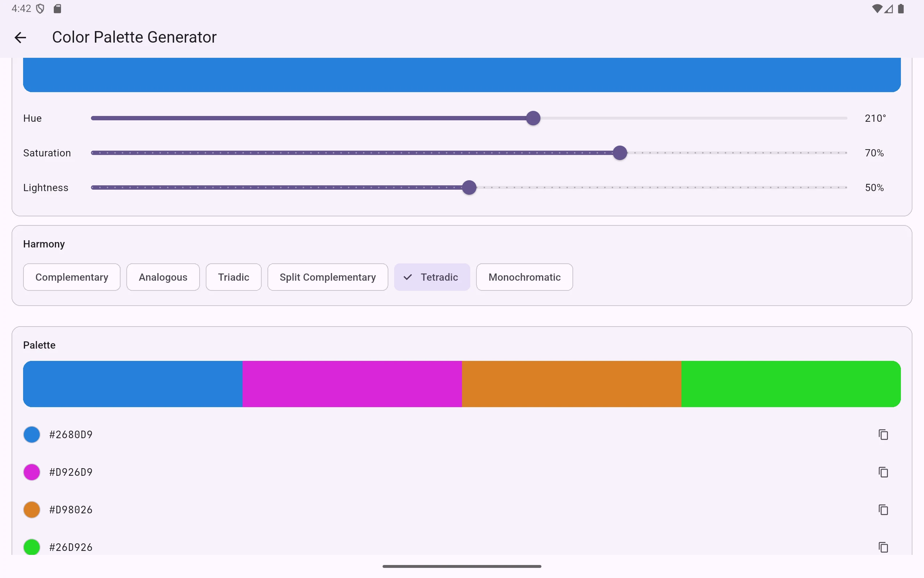Go back using the arrow icon
924x578 pixels.
(20, 37)
